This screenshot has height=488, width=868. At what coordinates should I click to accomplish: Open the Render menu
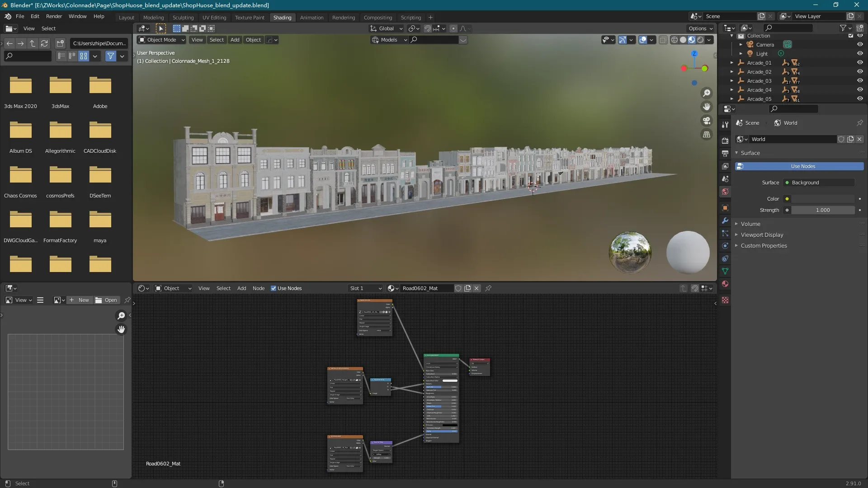pyautogui.click(x=54, y=16)
